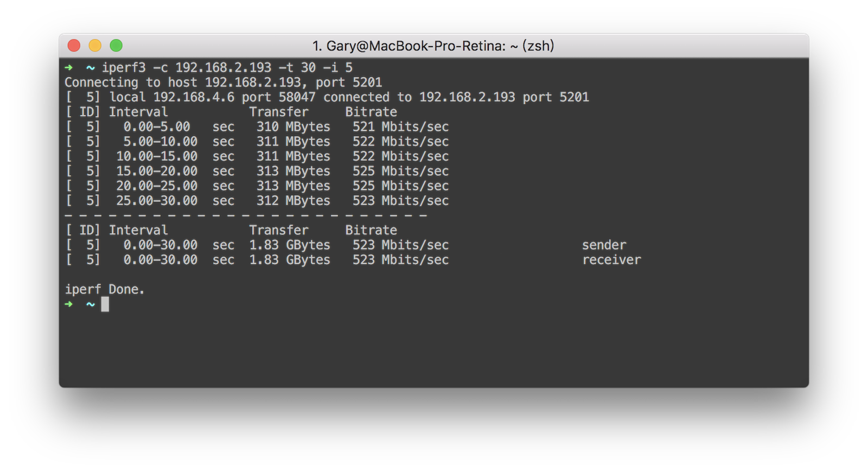This screenshot has height=472, width=868.
Task: Click the 'sender' label in the summary
Action: point(604,245)
